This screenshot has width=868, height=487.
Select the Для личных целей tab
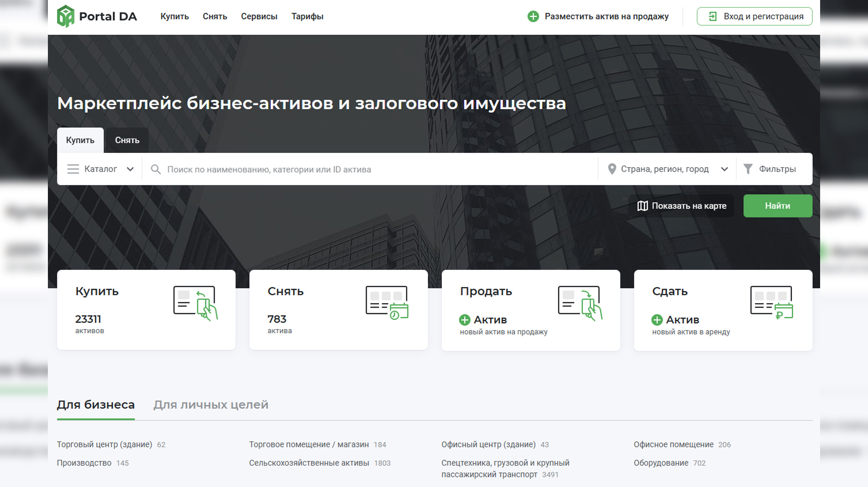point(211,405)
